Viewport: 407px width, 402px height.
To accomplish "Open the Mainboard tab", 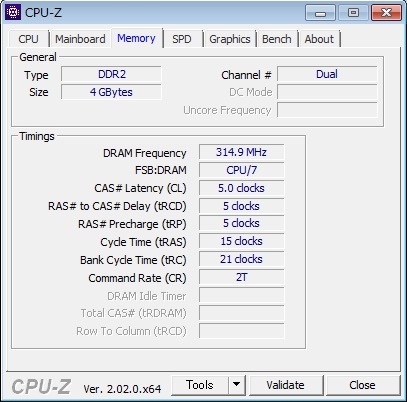I will click(80, 39).
